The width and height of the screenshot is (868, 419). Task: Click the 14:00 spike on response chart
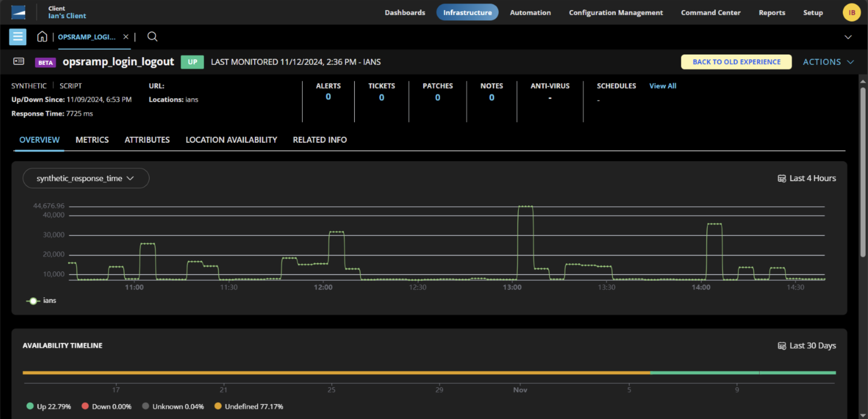(714, 224)
